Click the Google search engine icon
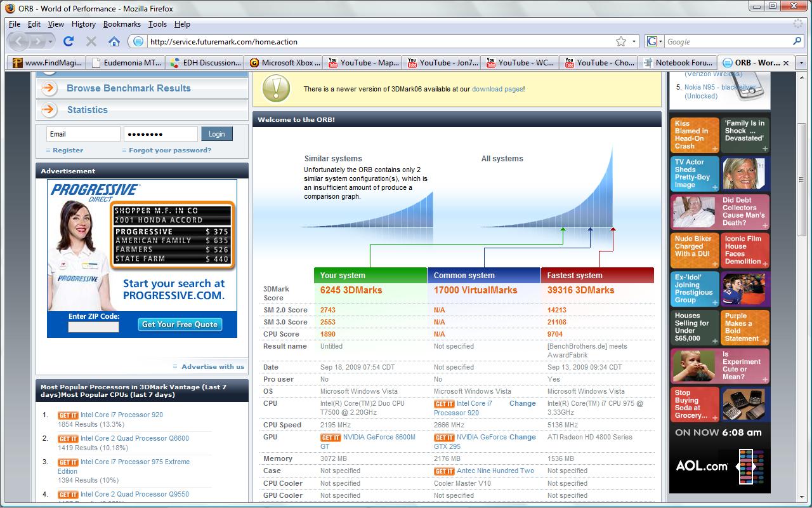 click(652, 41)
